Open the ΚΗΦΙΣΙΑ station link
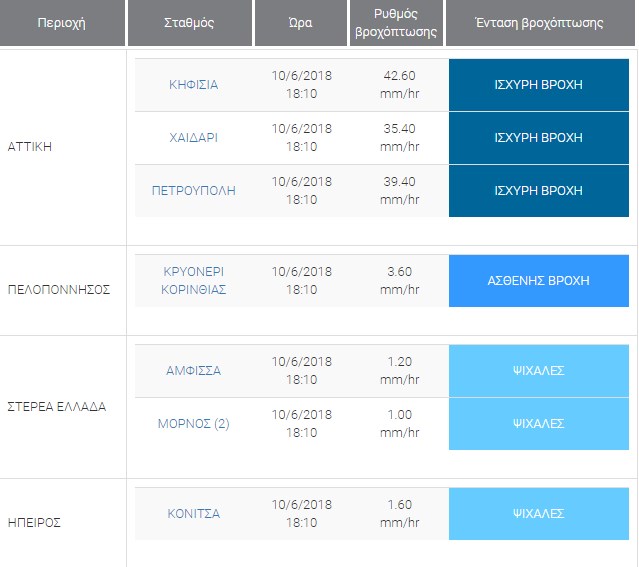Image resolution: width=639 pixels, height=567 pixels. (194, 85)
